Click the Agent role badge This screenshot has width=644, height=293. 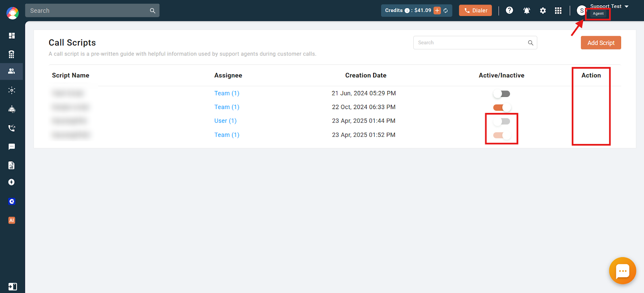tap(598, 14)
